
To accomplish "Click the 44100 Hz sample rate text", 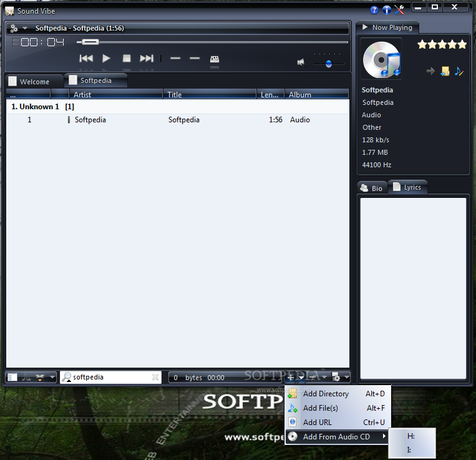I will [376, 165].
